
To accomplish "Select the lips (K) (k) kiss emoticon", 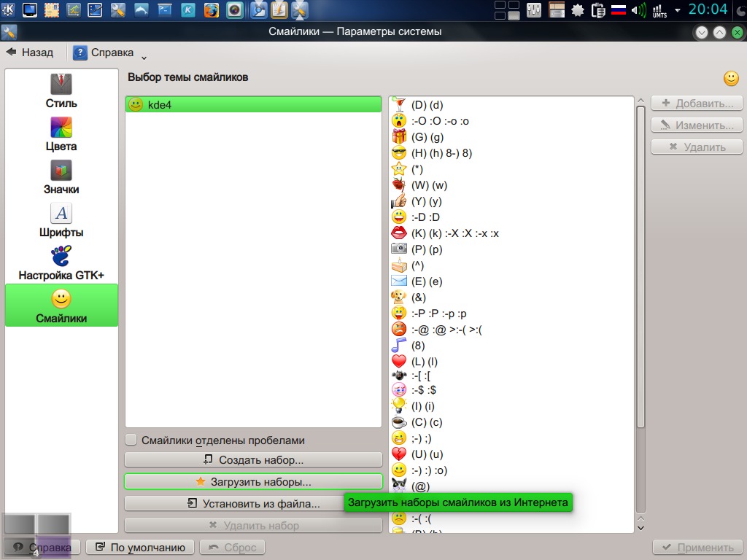I will click(511, 233).
